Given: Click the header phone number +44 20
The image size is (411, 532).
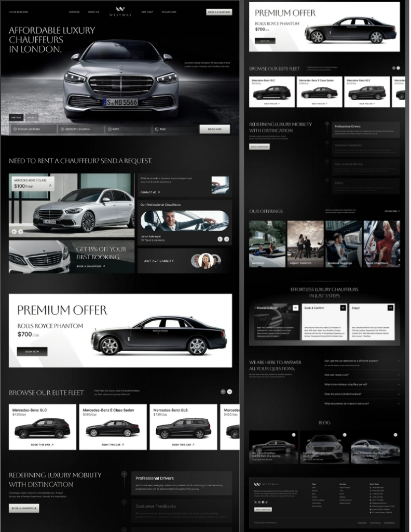Looking at the screenshot, I should [18, 12].
